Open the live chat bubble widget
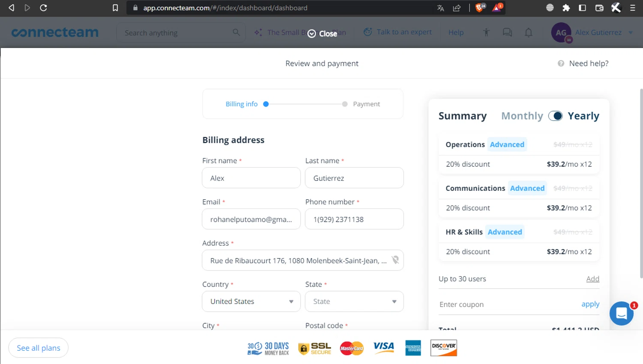 click(x=622, y=313)
